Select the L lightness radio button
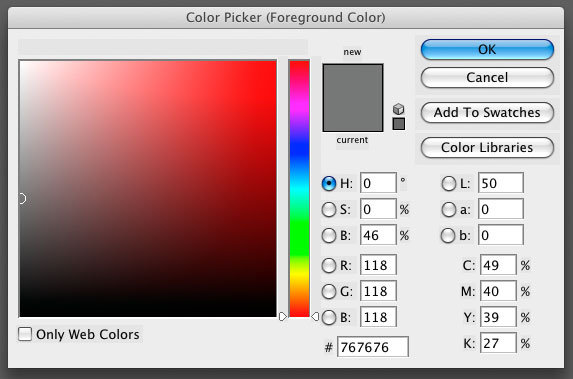 pyautogui.click(x=448, y=183)
